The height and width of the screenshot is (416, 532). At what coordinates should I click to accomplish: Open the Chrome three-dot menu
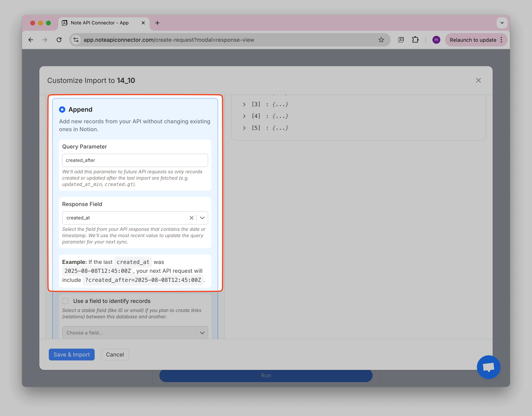(501, 40)
